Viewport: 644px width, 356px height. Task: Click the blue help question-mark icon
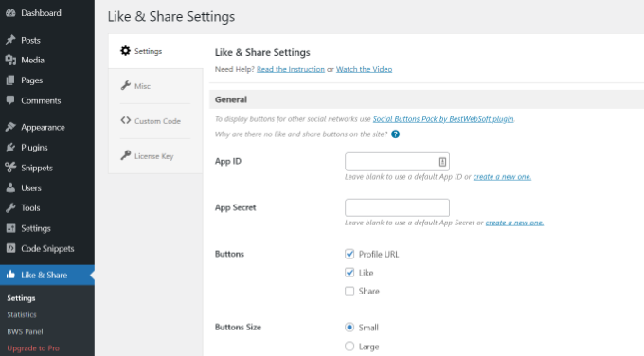tap(395, 134)
